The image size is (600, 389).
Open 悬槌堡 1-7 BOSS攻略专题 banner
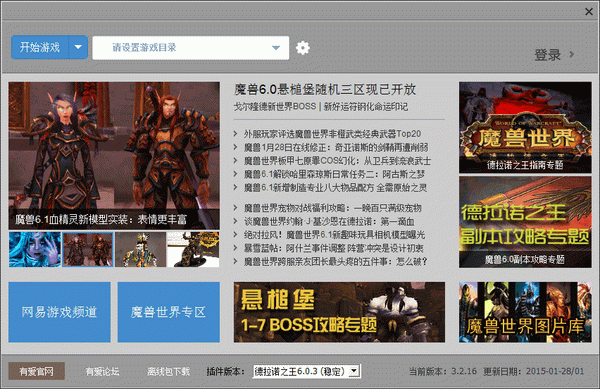click(x=339, y=312)
